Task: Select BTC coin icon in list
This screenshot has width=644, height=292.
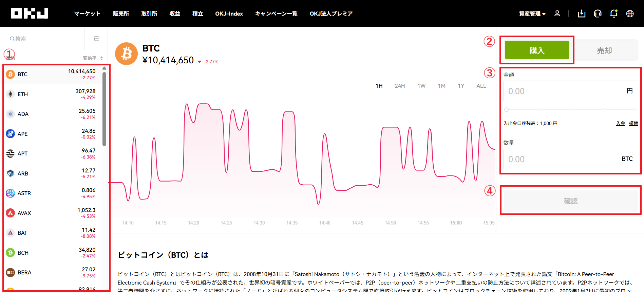Action: click(x=10, y=74)
